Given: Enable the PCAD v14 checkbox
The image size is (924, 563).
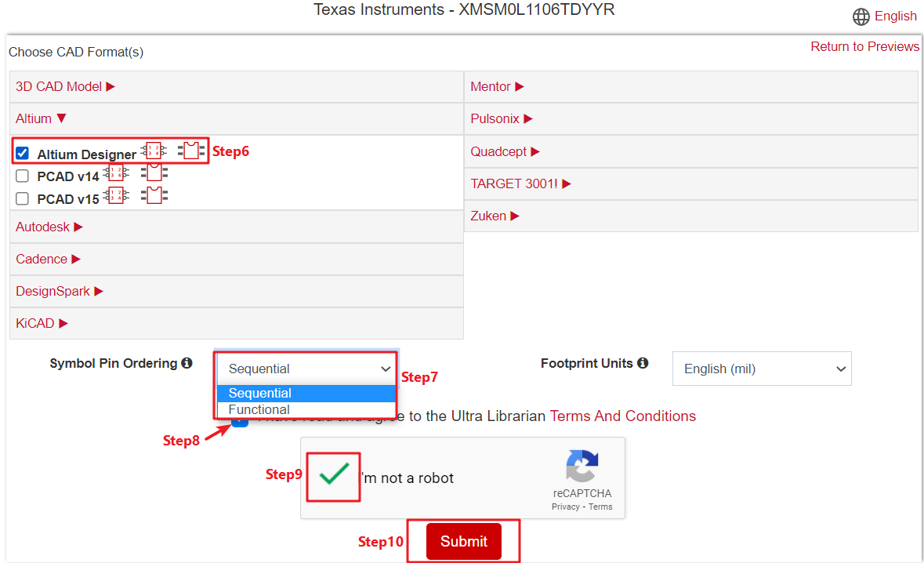Looking at the screenshot, I should click(x=23, y=176).
